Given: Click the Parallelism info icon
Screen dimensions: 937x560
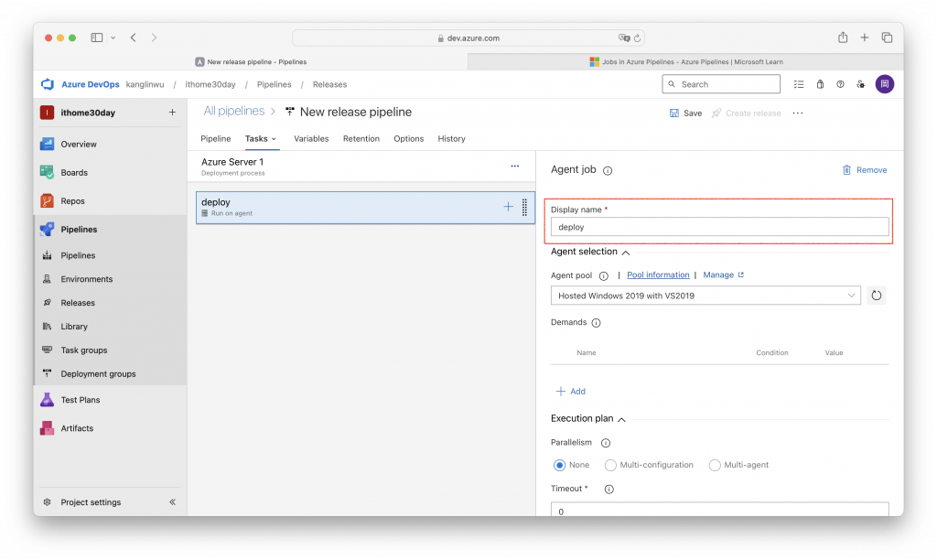Looking at the screenshot, I should click(x=606, y=443).
